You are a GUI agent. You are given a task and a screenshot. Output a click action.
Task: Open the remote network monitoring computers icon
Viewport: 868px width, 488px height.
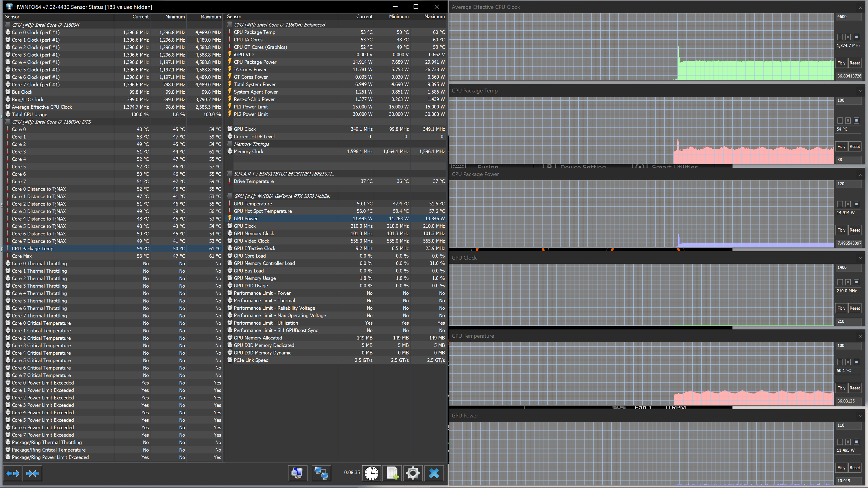point(321,473)
